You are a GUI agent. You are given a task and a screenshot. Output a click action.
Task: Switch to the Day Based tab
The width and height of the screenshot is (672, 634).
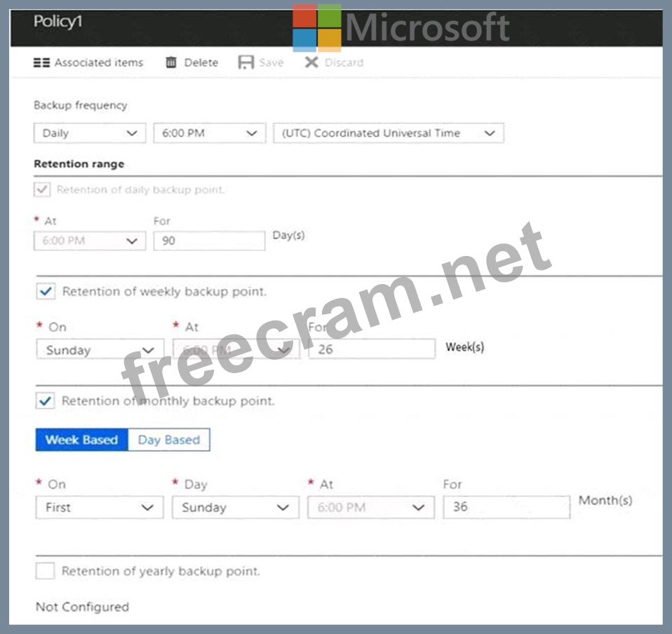pos(169,440)
